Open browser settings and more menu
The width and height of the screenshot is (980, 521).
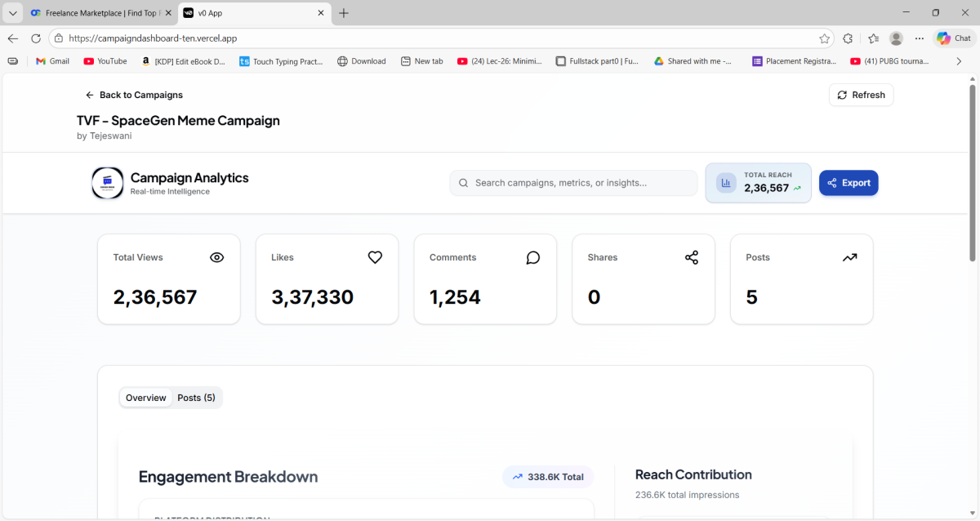tap(920, 38)
